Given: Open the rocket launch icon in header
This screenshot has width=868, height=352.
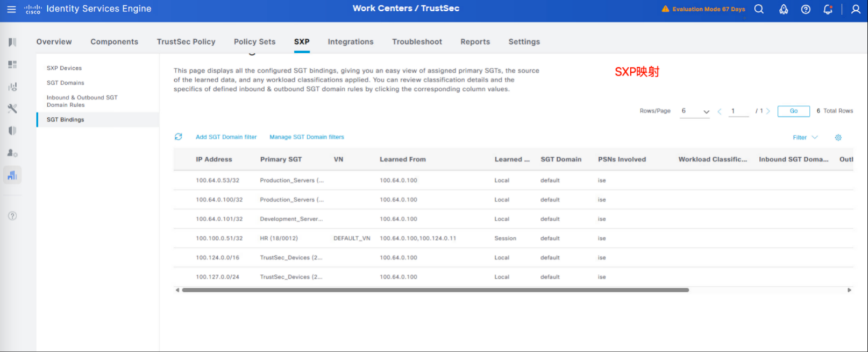Looking at the screenshot, I should 784,9.
